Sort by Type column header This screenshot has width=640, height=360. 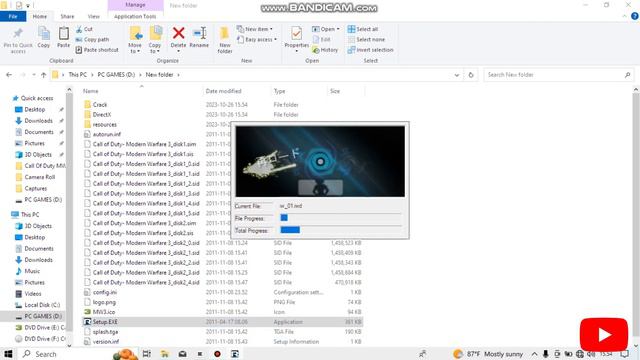[x=280, y=91]
